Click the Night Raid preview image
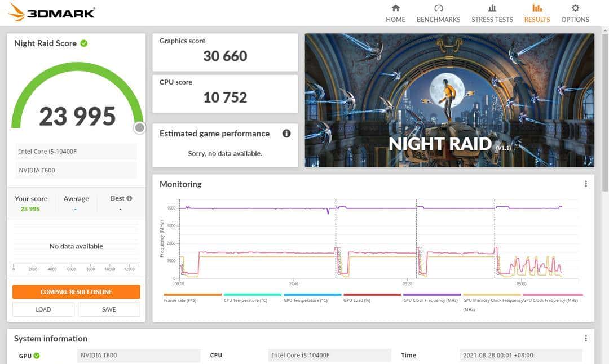609x364 pixels. tap(449, 100)
